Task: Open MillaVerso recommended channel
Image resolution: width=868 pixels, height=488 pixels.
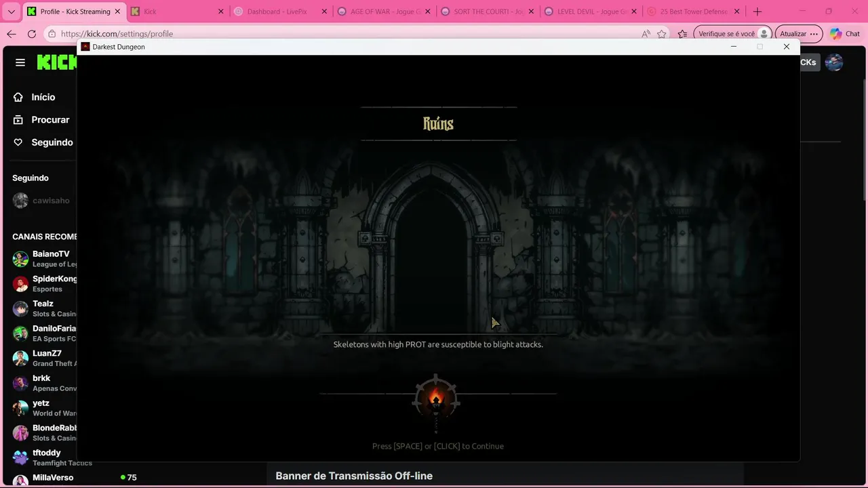Action: coord(75,479)
